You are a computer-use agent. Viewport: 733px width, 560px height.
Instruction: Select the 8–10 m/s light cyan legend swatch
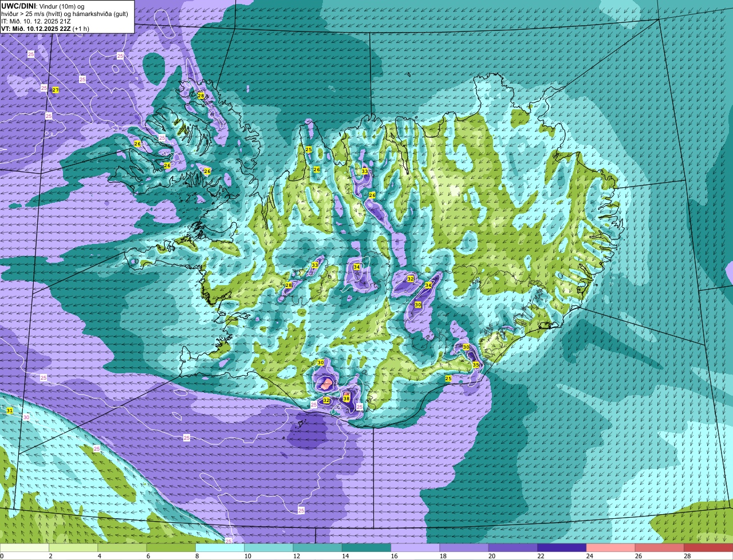pos(220,547)
